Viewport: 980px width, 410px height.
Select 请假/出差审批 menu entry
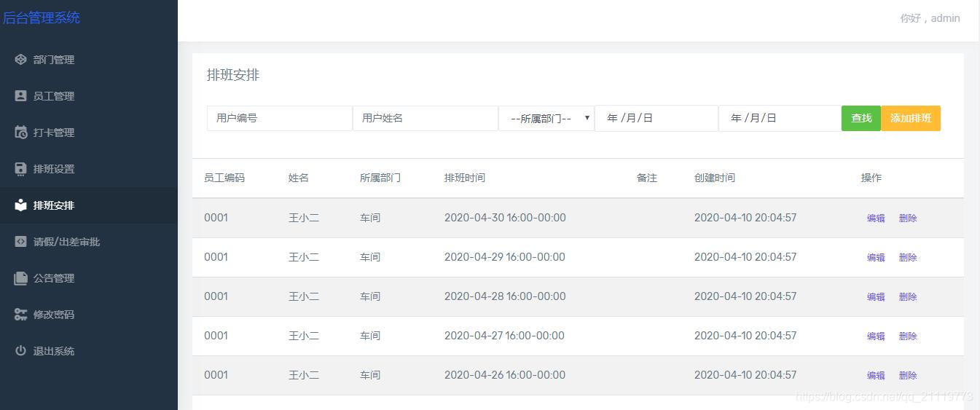coord(89,242)
